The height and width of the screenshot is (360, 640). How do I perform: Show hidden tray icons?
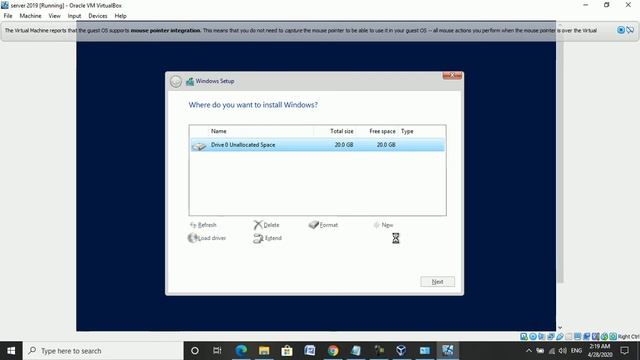[x=529, y=351]
